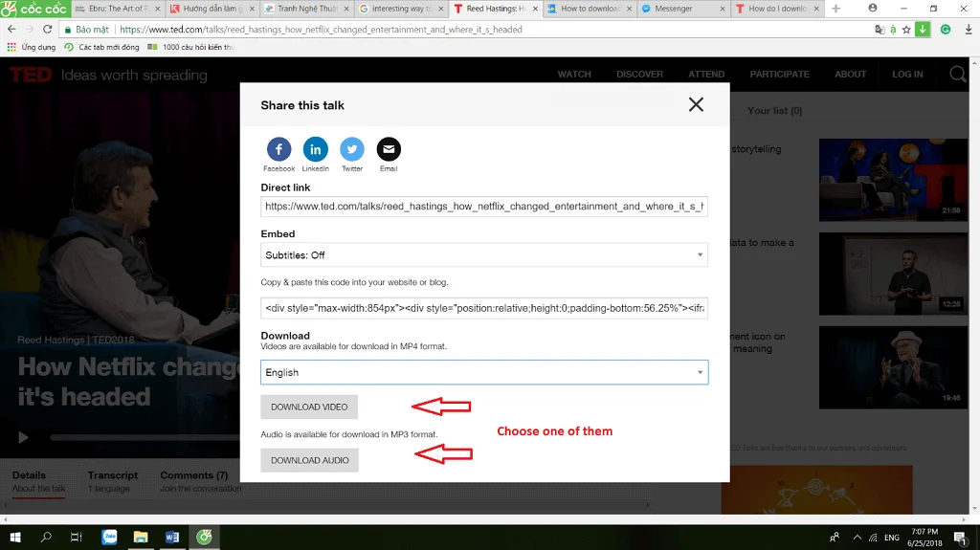Open Microsoft Word from the taskbar
Viewport: 980px width, 550px height.
tap(172, 537)
